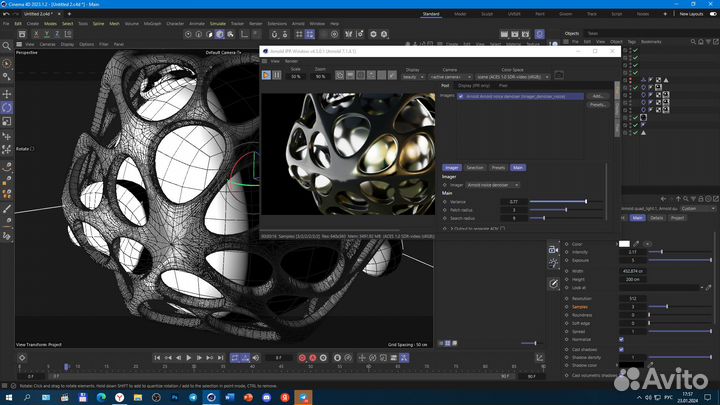
Task: Toggle the Intensity keyframe diamond
Action: [567, 252]
